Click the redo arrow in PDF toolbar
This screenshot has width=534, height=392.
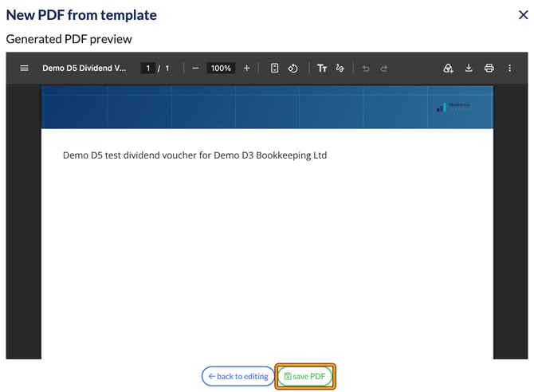point(384,69)
